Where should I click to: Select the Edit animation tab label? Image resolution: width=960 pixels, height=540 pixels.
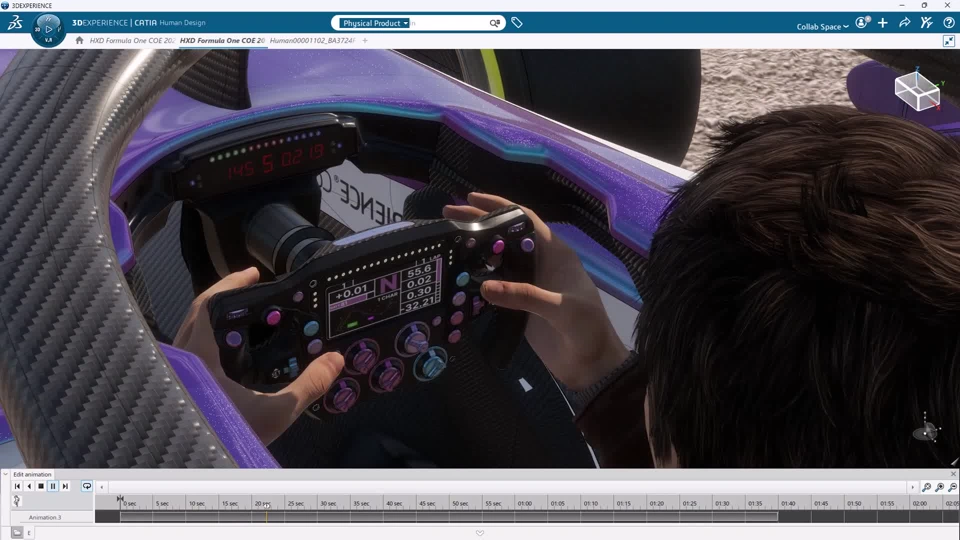(32, 474)
